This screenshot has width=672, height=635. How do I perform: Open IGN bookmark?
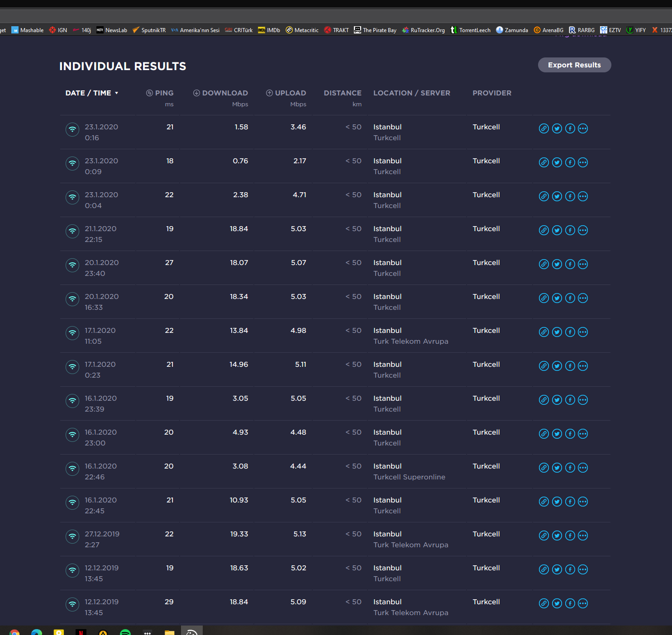tap(58, 30)
